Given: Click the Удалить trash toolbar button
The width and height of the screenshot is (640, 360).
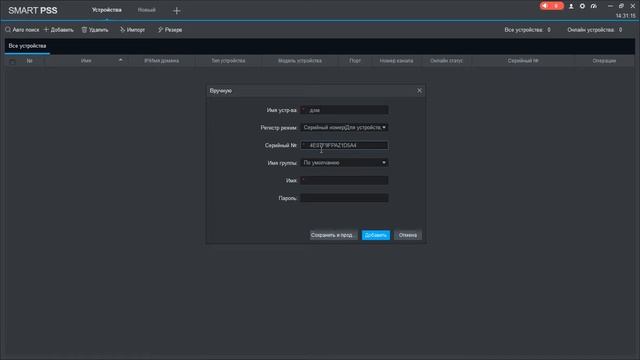Looking at the screenshot, I should pos(95,30).
